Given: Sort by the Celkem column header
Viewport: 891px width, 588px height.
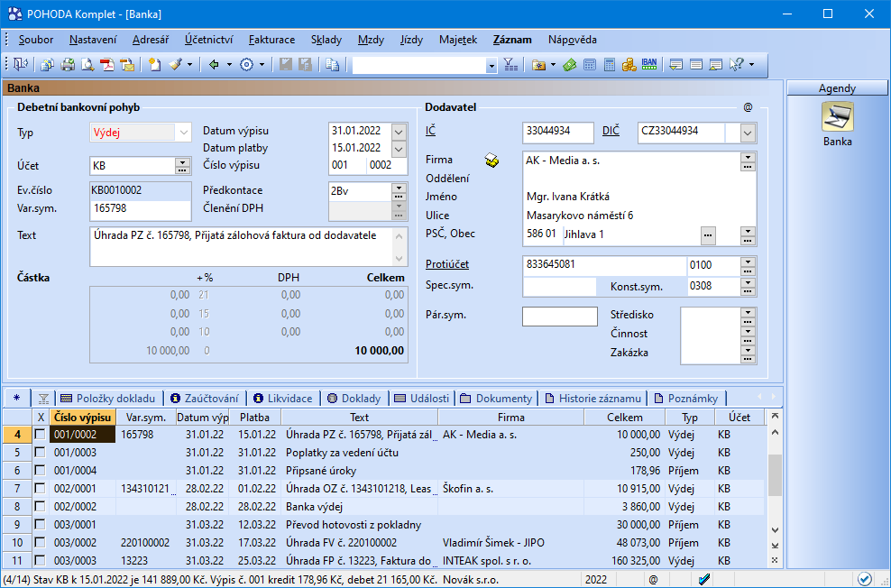Looking at the screenshot, I should 624,417.
